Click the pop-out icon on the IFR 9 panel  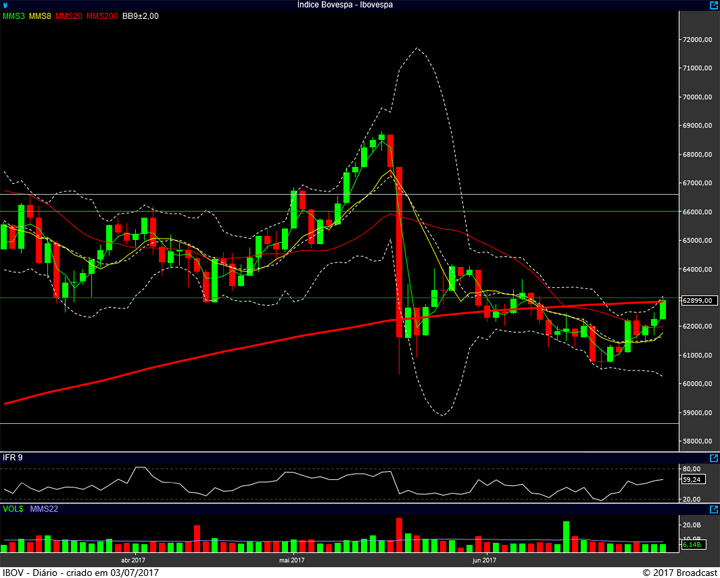click(714, 458)
